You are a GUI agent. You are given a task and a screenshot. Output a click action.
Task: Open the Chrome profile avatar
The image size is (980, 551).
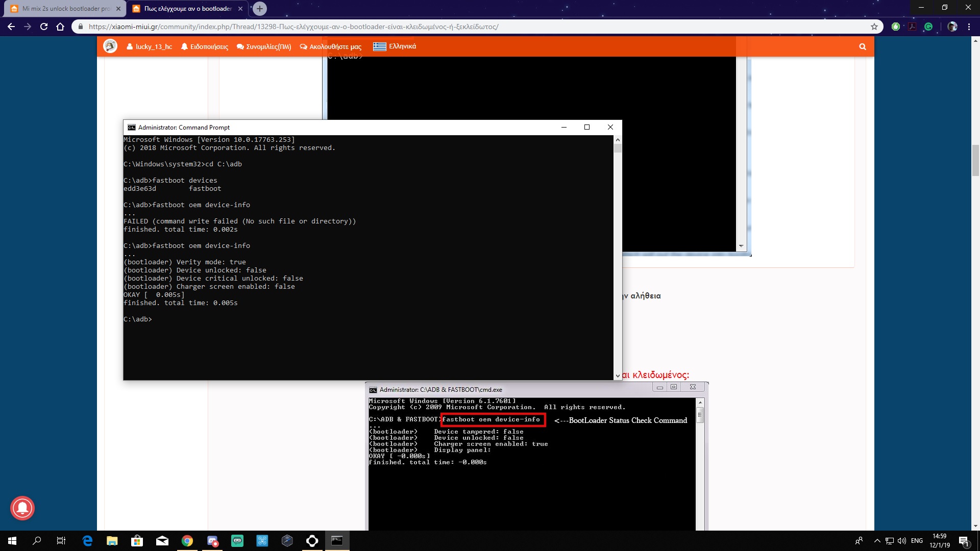[x=952, y=27]
